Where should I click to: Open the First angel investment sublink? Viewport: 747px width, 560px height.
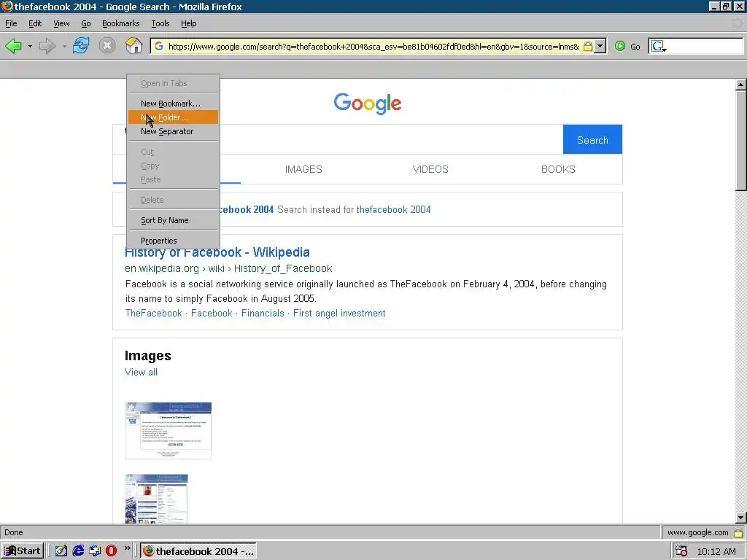339,313
